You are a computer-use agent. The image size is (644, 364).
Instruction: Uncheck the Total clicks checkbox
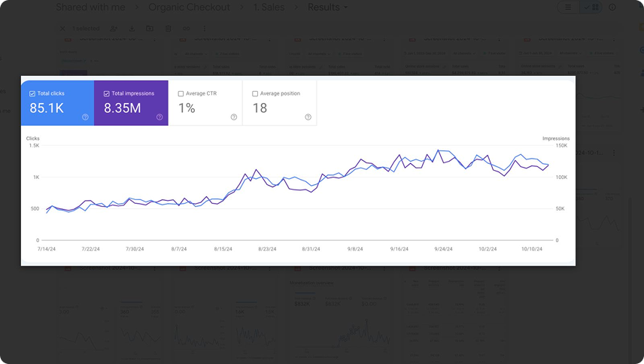[32, 94]
